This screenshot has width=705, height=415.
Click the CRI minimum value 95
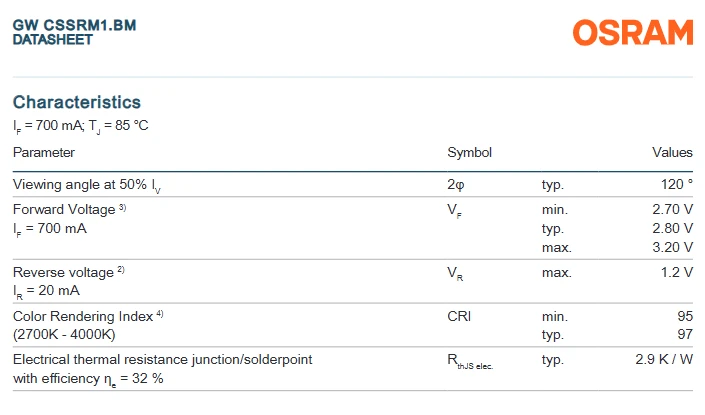coord(685,317)
